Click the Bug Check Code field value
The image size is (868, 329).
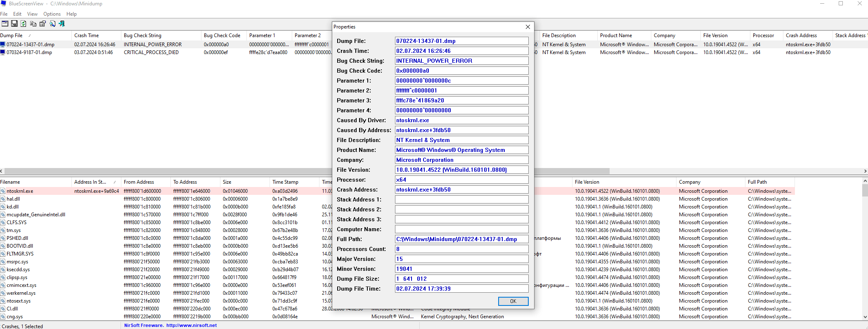coord(461,71)
